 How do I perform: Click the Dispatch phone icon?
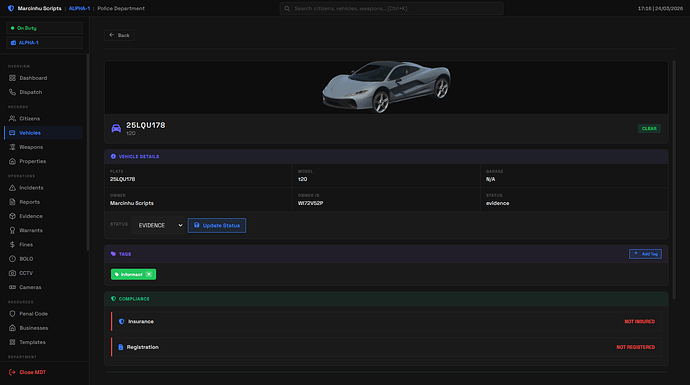12,92
